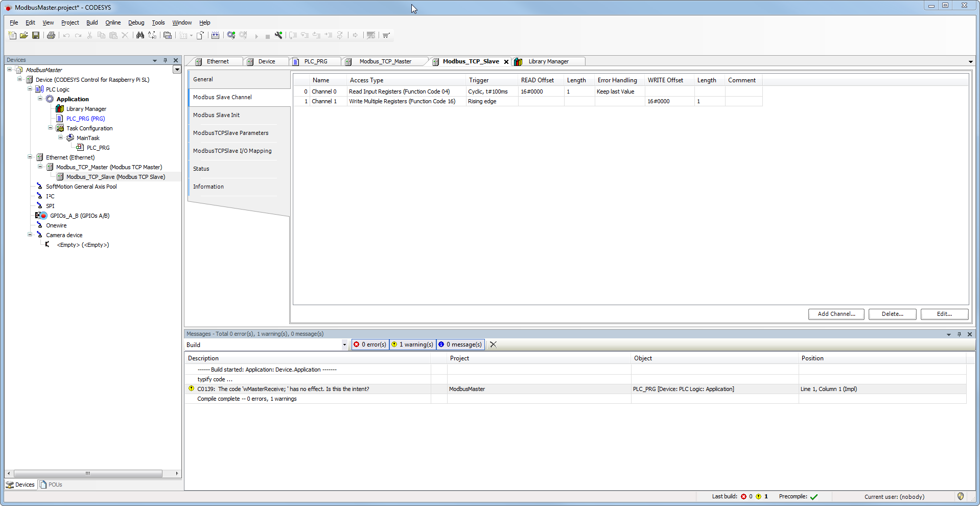
Task: Collapse the Task Configuration tree node
Action: point(51,128)
